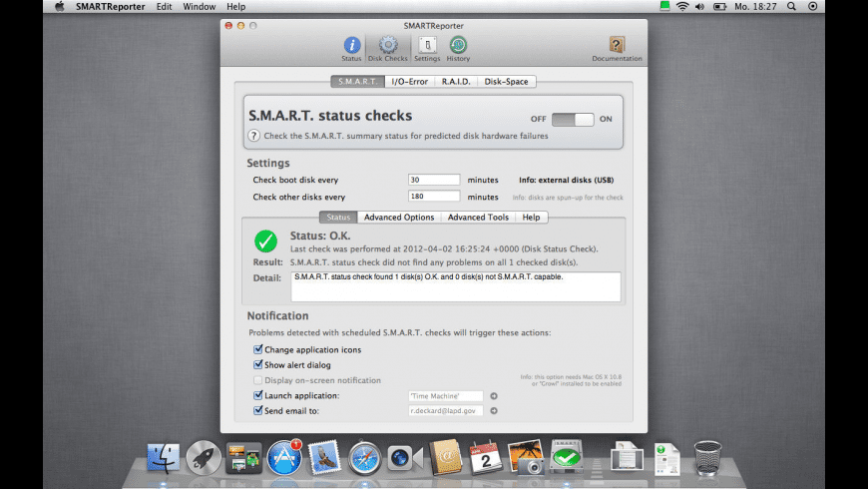
Task: Select the inner Status tab
Action: (338, 218)
